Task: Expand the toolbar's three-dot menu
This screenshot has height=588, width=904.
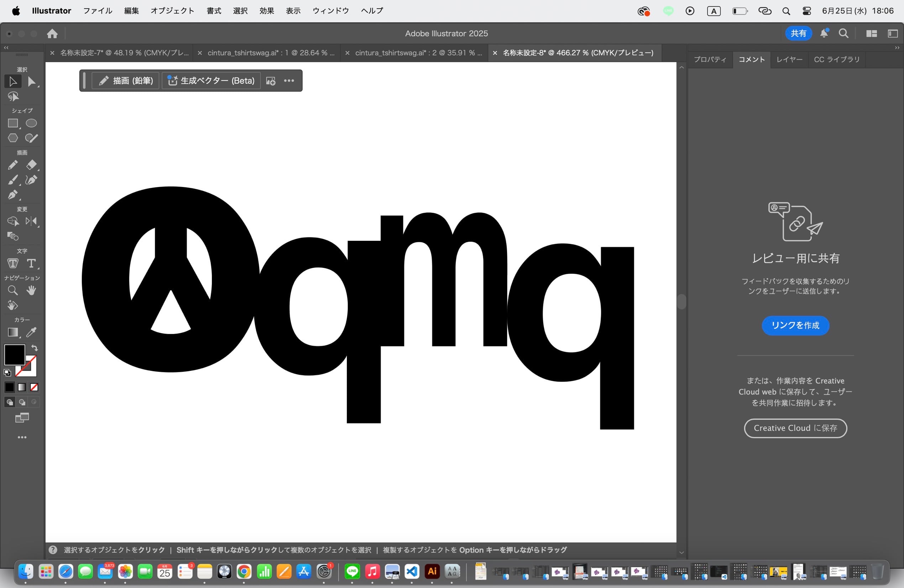Action: point(22,438)
